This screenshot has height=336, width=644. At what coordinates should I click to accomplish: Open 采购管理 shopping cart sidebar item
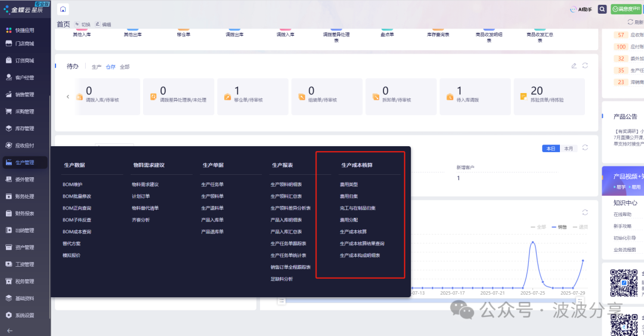(x=24, y=111)
